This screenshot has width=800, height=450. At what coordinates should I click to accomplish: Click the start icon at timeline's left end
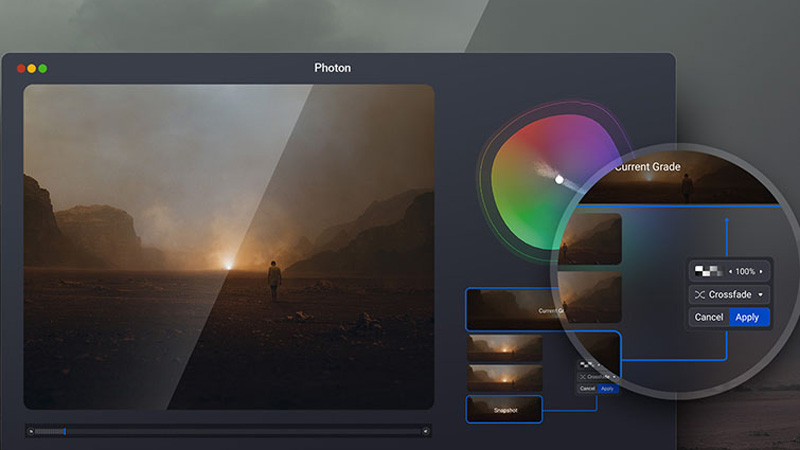31,432
